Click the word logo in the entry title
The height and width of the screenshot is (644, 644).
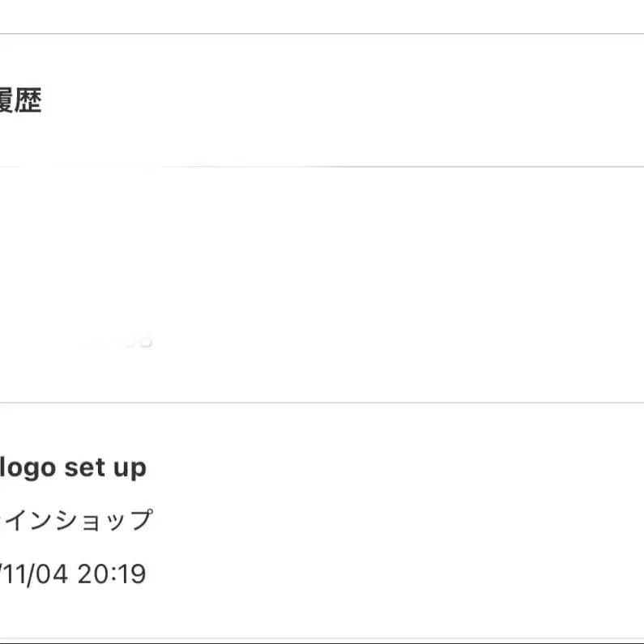28,467
